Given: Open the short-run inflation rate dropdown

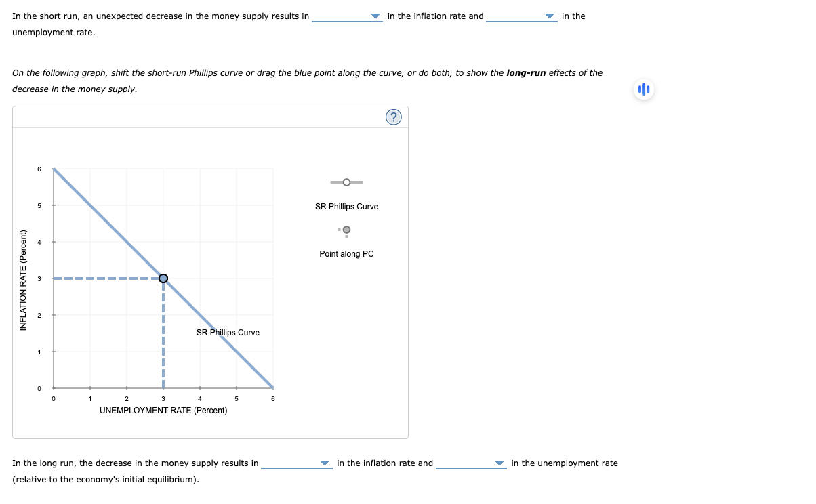Looking at the screenshot, I should click(x=347, y=16).
